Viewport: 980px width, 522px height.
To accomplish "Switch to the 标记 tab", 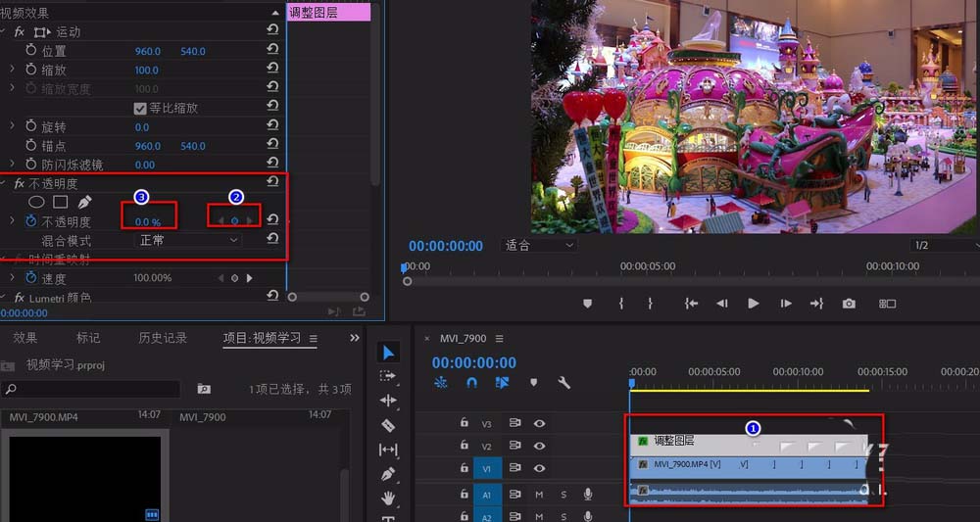I will tap(88, 338).
